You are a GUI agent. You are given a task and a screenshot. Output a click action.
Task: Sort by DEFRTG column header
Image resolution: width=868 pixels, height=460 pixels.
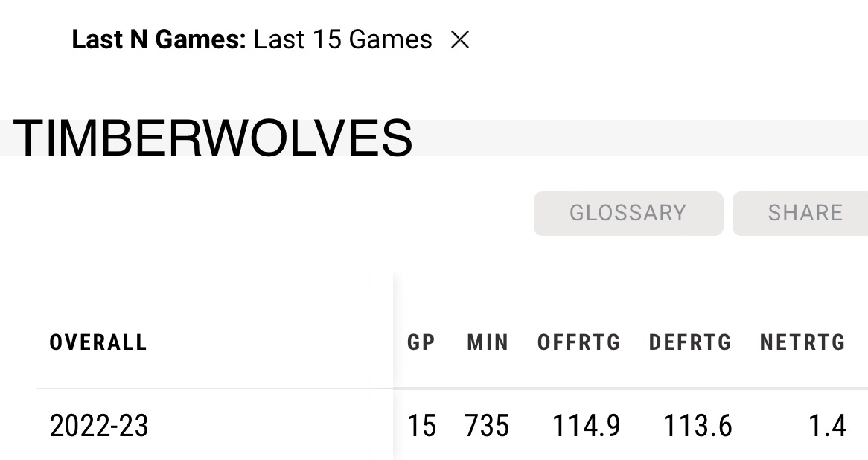690,342
